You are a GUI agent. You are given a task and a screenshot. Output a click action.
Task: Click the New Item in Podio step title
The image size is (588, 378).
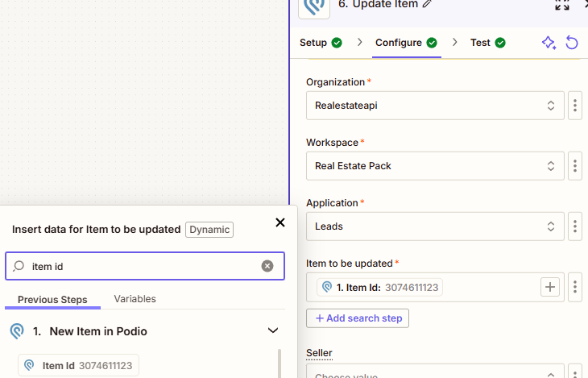coord(98,331)
